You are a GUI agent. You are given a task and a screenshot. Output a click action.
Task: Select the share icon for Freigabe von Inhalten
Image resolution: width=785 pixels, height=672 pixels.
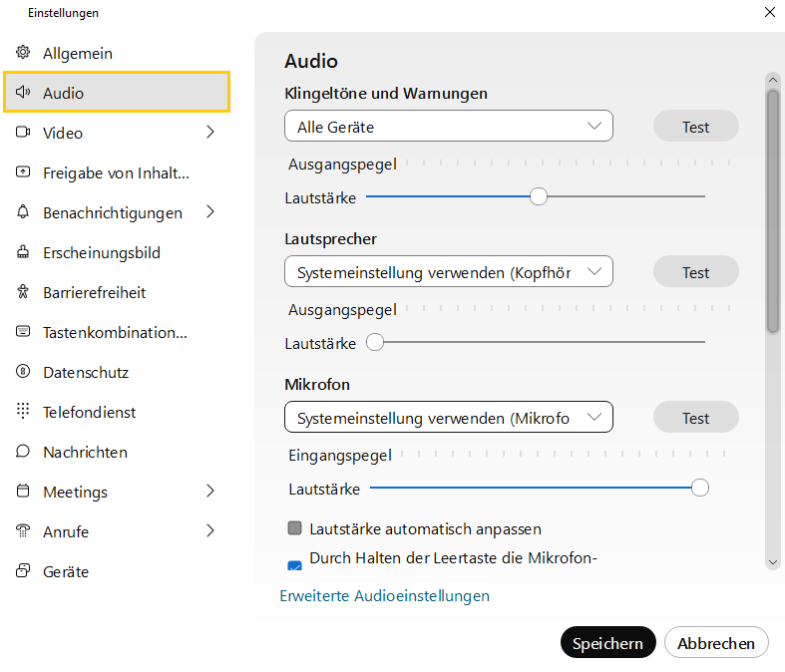(23, 172)
